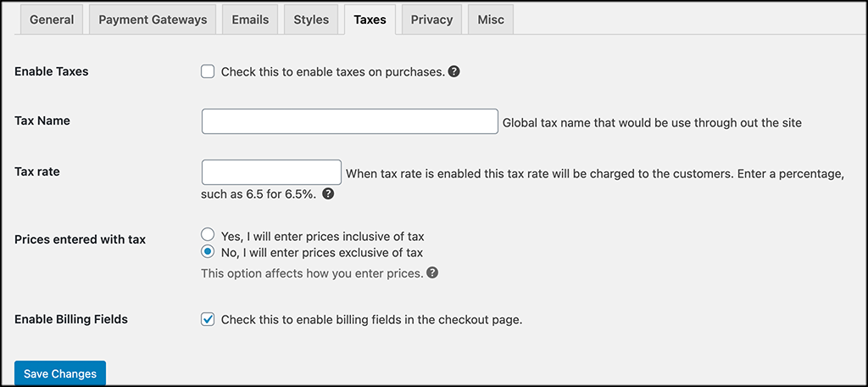Open the Styles tab
Viewport: 868px width, 387px height.
[311, 20]
